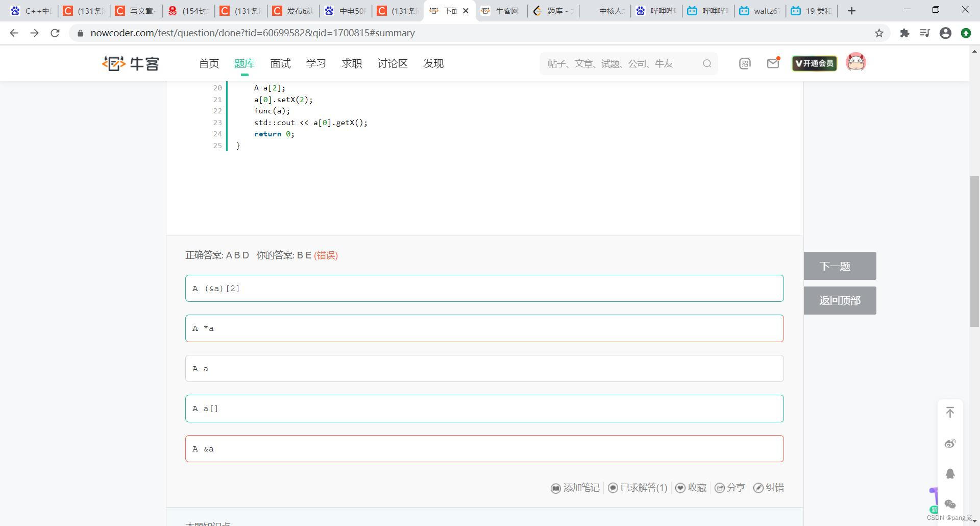Favorite the question via 收藏

click(691, 488)
